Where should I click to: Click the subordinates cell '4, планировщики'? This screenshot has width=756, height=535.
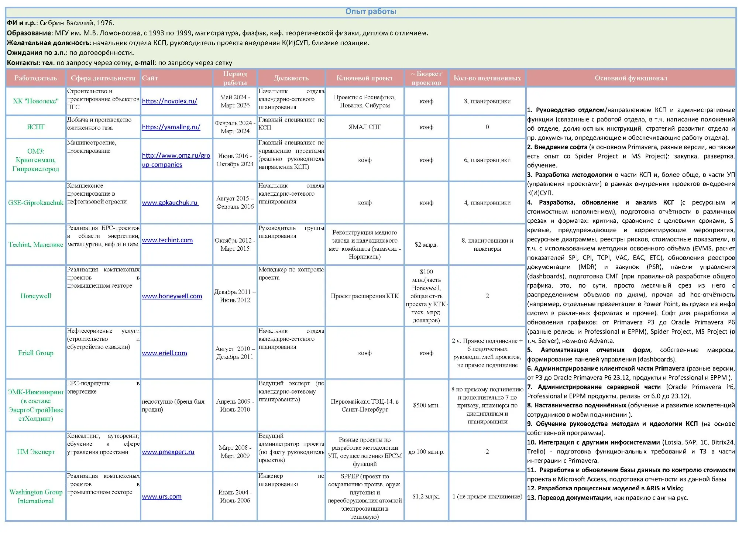click(x=487, y=203)
